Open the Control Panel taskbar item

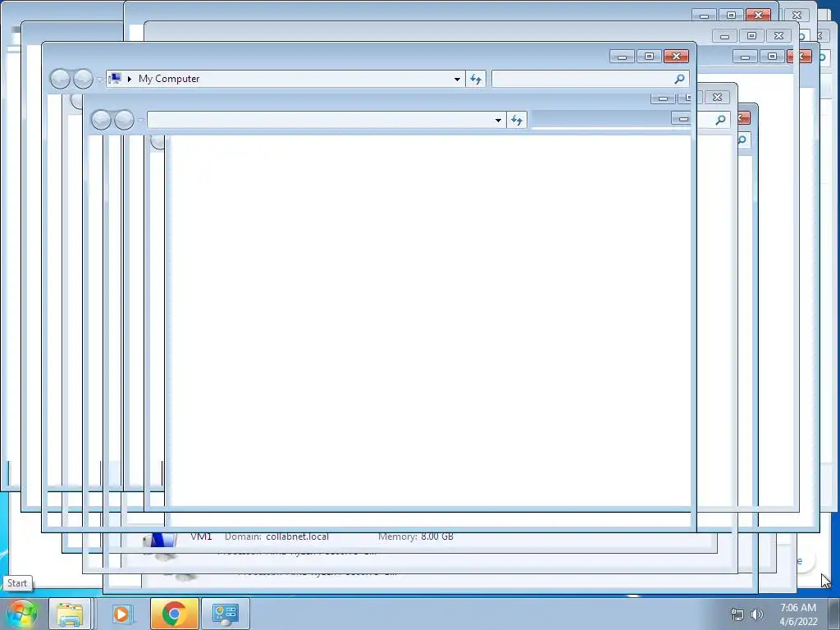pos(225,614)
